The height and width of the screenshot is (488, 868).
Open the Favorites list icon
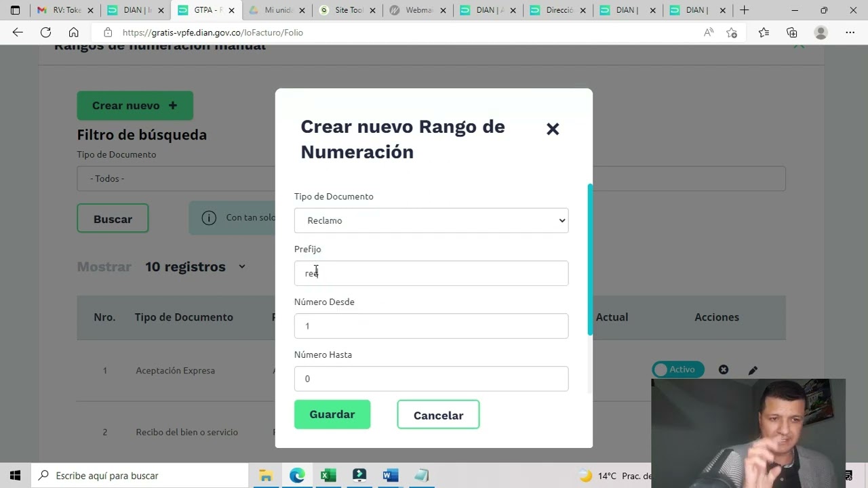click(x=764, y=33)
